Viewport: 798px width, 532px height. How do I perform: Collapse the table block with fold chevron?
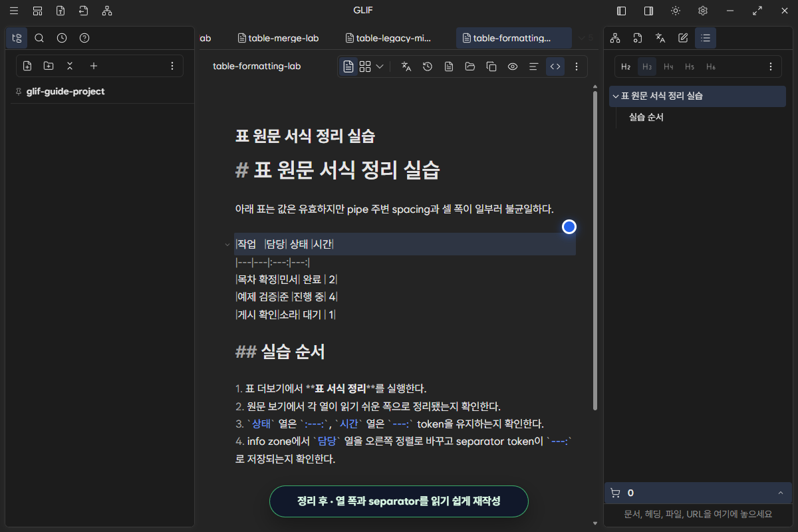pos(227,244)
